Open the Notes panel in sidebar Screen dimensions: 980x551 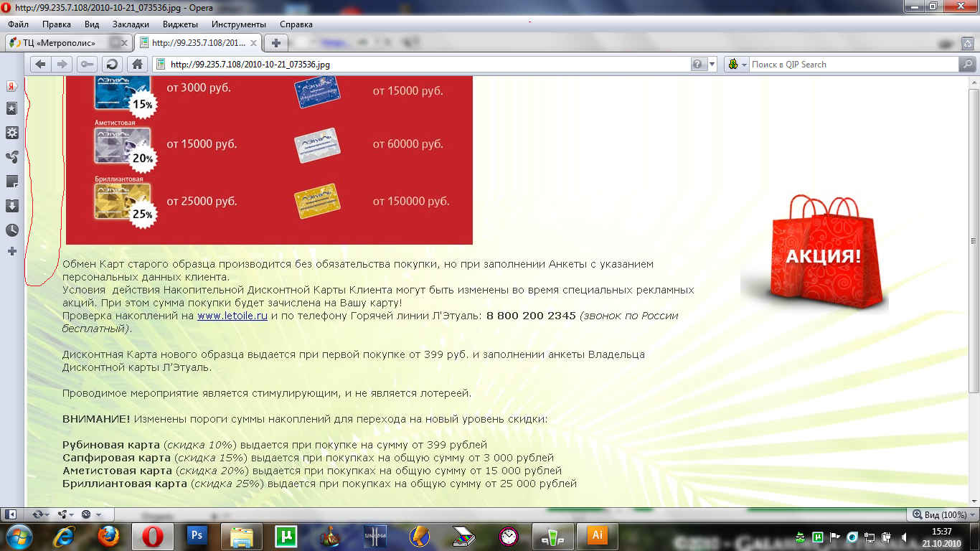11,182
